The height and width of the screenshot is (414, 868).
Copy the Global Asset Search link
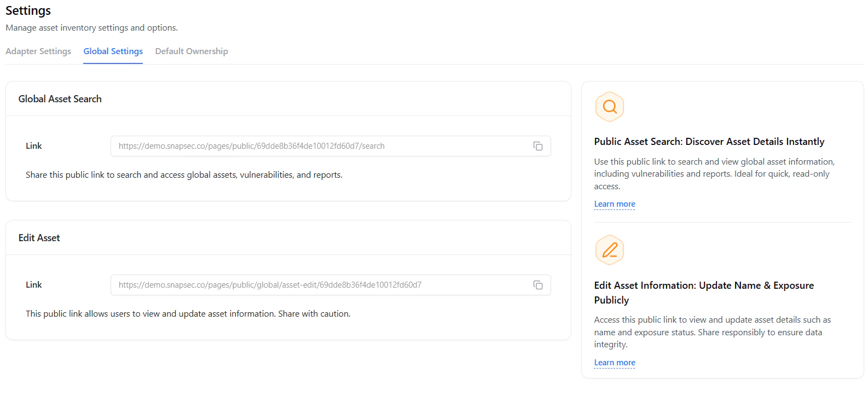pos(538,146)
